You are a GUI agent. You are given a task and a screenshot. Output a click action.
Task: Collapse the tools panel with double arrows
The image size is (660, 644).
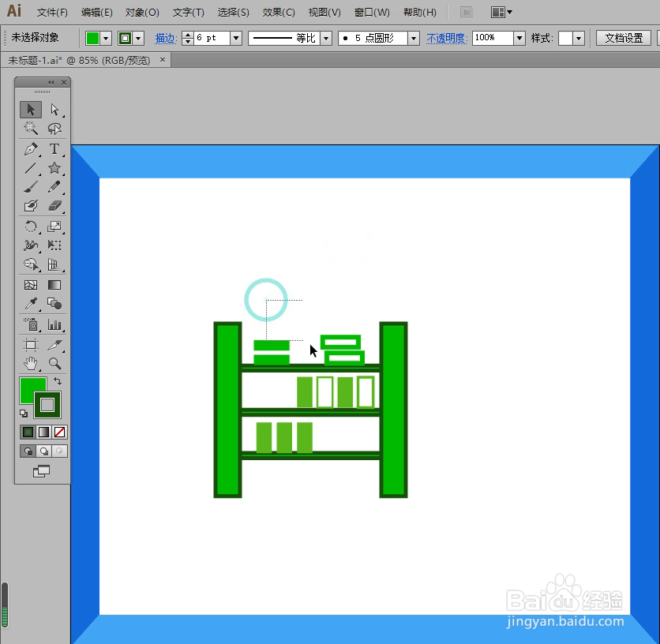click(x=51, y=82)
